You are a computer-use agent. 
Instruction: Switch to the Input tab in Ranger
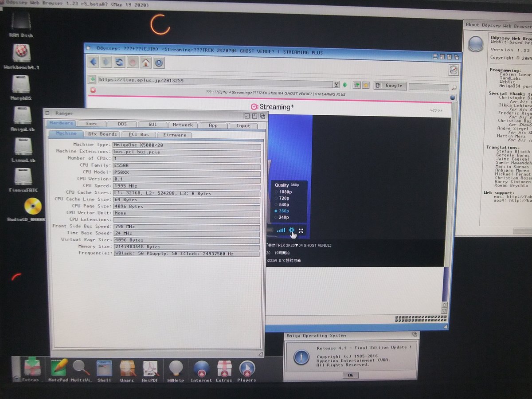pyautogui.click(x=243, y=126)
